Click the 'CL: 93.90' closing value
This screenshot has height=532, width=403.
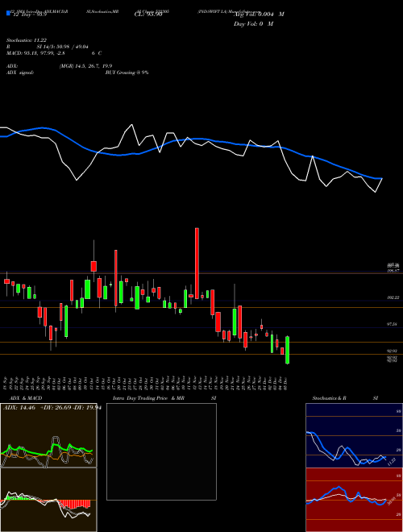pyautogui.click(x=147, y=15)
